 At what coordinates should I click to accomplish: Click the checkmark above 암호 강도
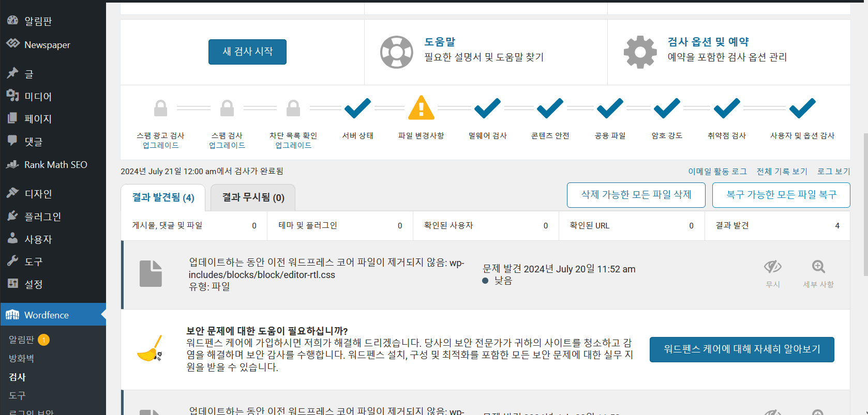(667, 108)
